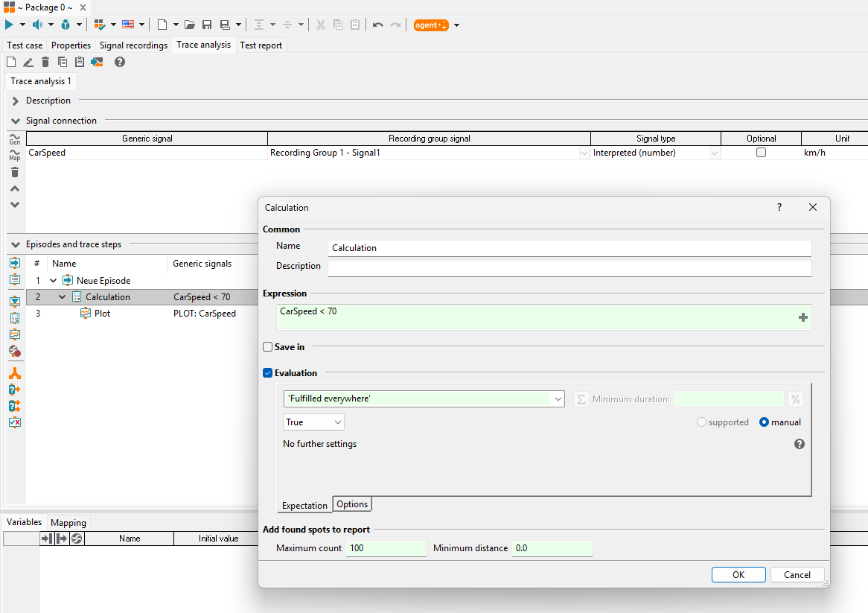
Task: Click the megaphone icon in the main toolbar
Action: coord(38,25)
